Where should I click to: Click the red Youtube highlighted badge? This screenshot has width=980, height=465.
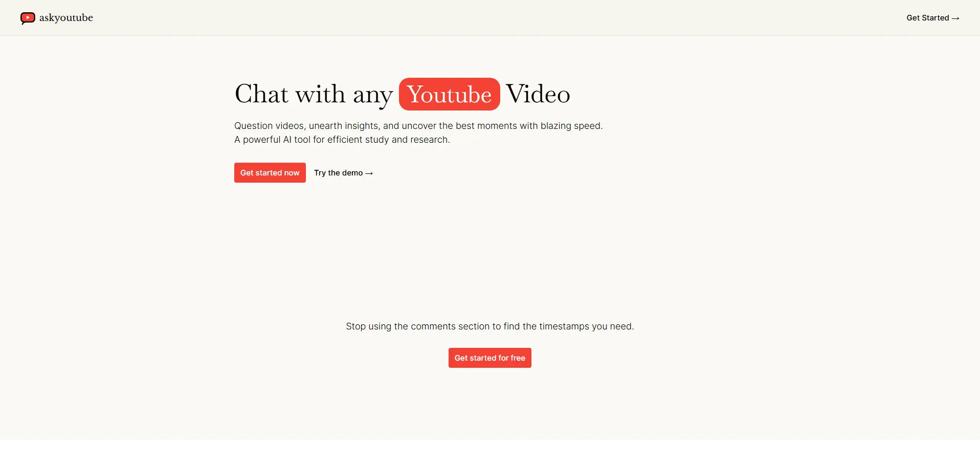pyautogui.click(x=449, y=95)
